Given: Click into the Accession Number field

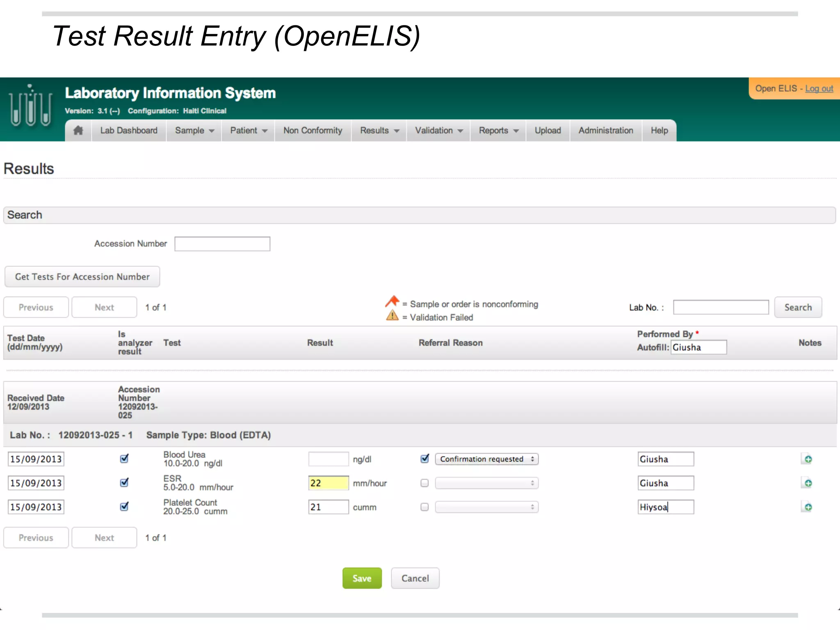Looking at the screenshot, I should 222,244.
